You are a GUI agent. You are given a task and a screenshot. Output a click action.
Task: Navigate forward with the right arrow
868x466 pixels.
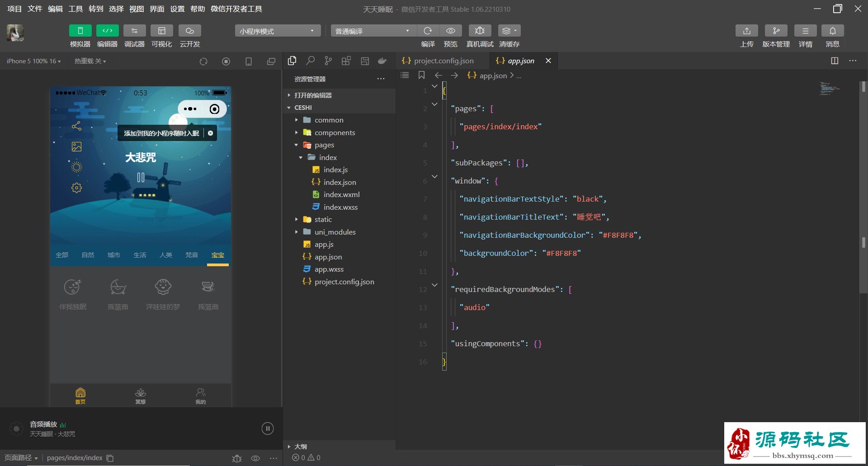[454, 75]
